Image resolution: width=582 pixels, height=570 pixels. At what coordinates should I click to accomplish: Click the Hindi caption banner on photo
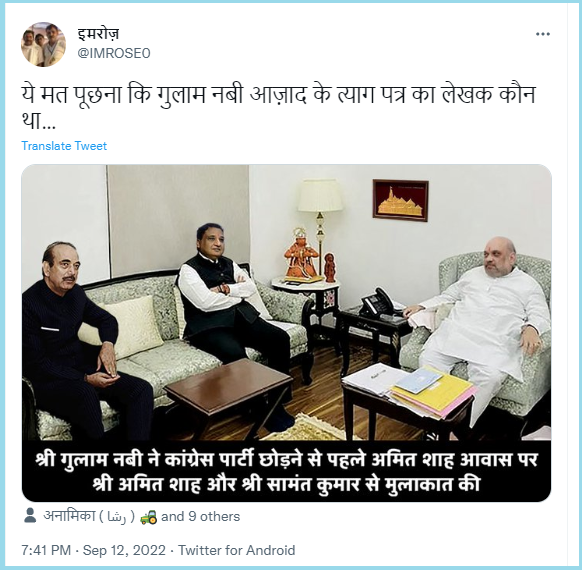(286, 471)
